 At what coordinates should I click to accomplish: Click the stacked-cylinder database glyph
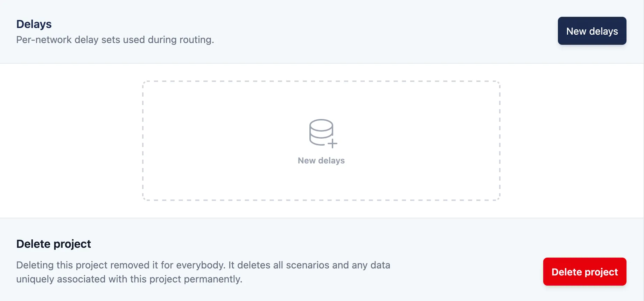[x=321, y=132]
